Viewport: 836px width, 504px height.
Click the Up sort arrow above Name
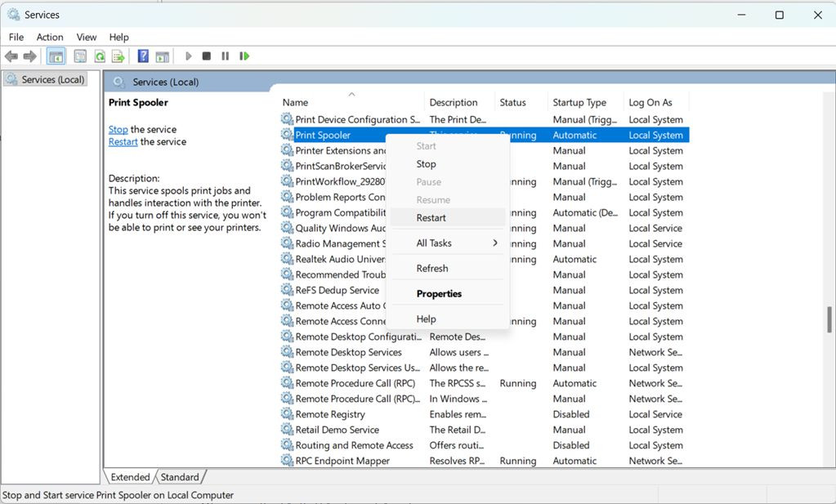point(351,94)
